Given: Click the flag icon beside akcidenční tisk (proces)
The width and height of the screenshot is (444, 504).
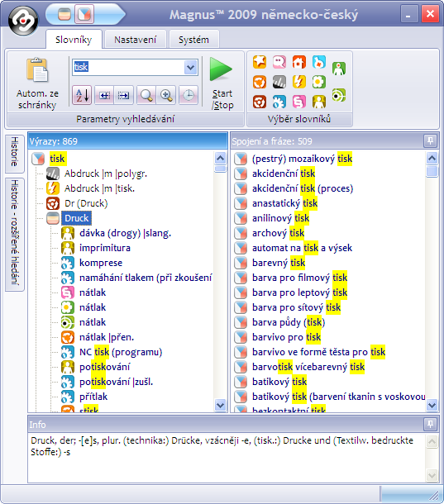Looking at the screenshot, I should tap(241, 188).
